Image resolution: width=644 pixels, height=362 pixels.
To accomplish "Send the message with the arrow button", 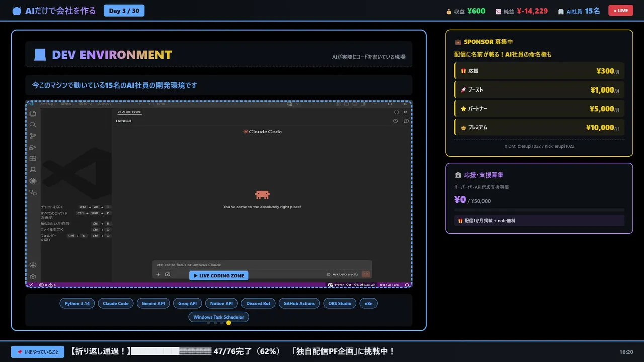I will (x=366, y=274).
